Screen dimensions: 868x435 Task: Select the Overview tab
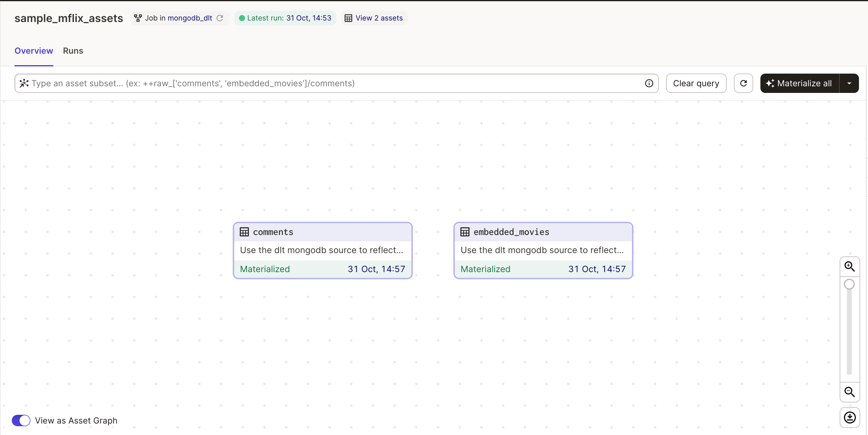(x=34, y=51)
